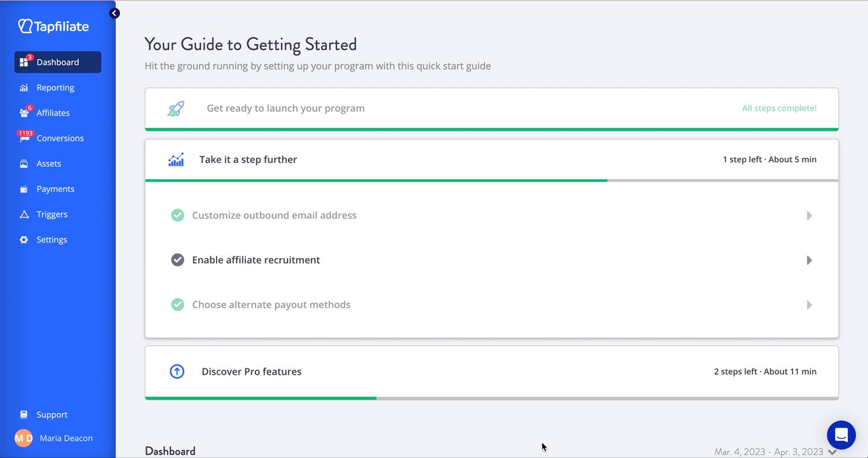Expand the Customize outbound email address arrow

click(x=809, y=216)
